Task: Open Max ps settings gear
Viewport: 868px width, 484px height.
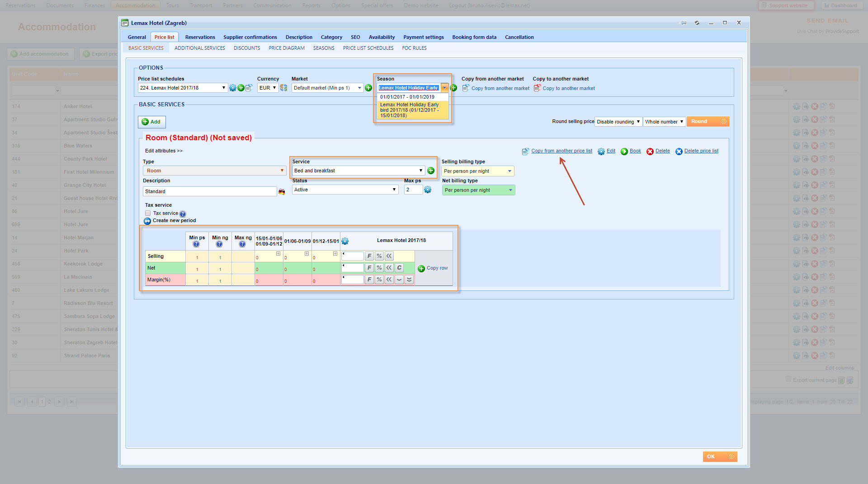Action: [x=428, y=190]
